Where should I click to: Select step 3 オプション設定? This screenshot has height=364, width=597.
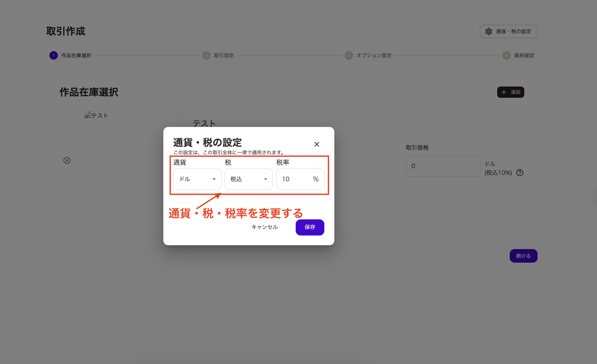point(368,56)
